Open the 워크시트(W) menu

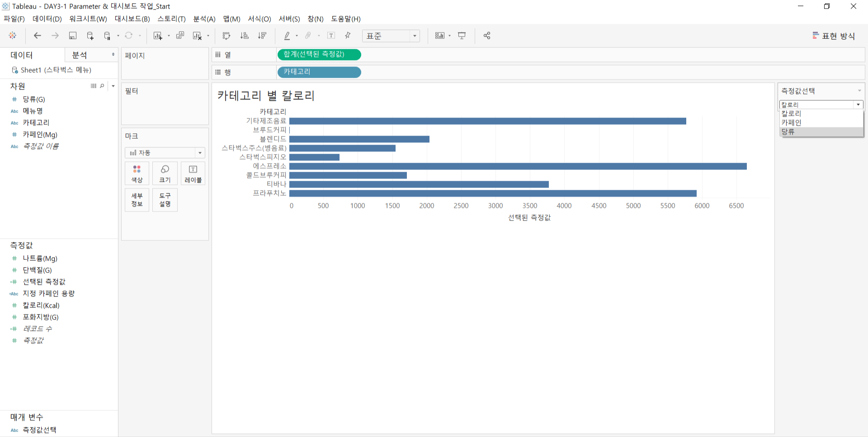coord(88,19)
